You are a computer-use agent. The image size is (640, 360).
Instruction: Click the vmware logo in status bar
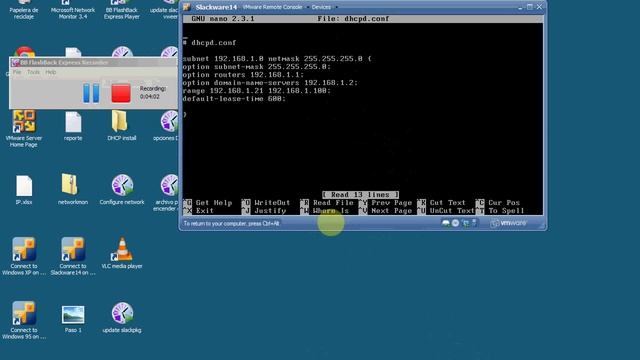coord(509,223)
